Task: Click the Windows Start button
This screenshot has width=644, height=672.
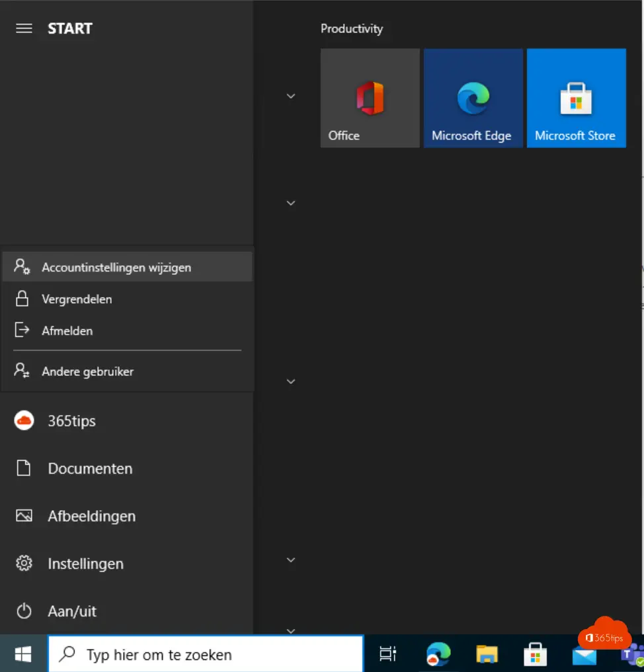Action: pyautogui.click(x=23, y=654)
